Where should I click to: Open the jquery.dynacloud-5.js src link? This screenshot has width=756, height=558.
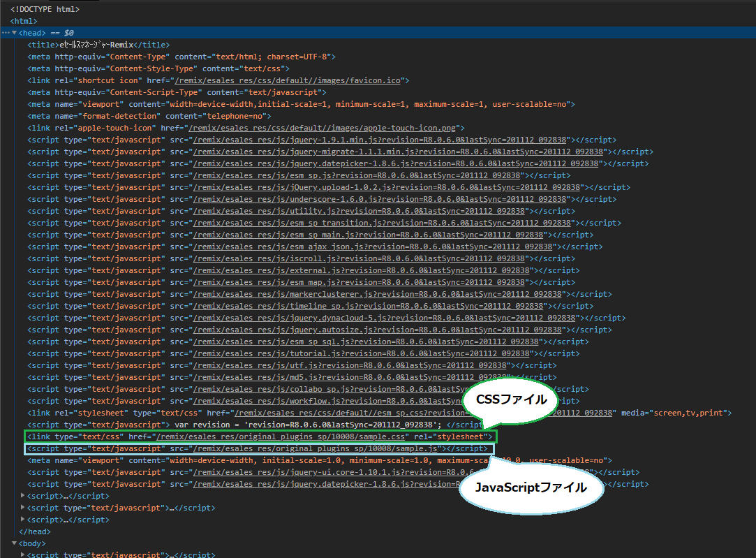pyautogui.click(x=384, y=318)
